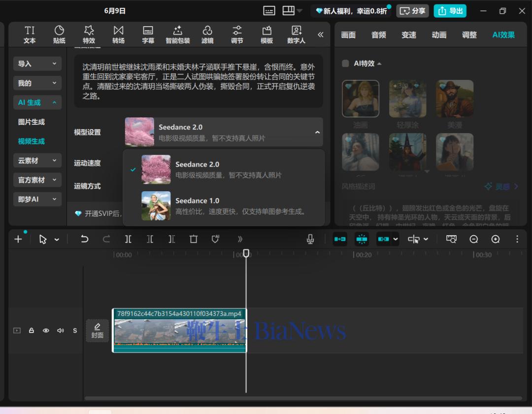Show more timeline tools via double chevron
The height and width of the screenshot is (414, 532).
tap(240, 239)
